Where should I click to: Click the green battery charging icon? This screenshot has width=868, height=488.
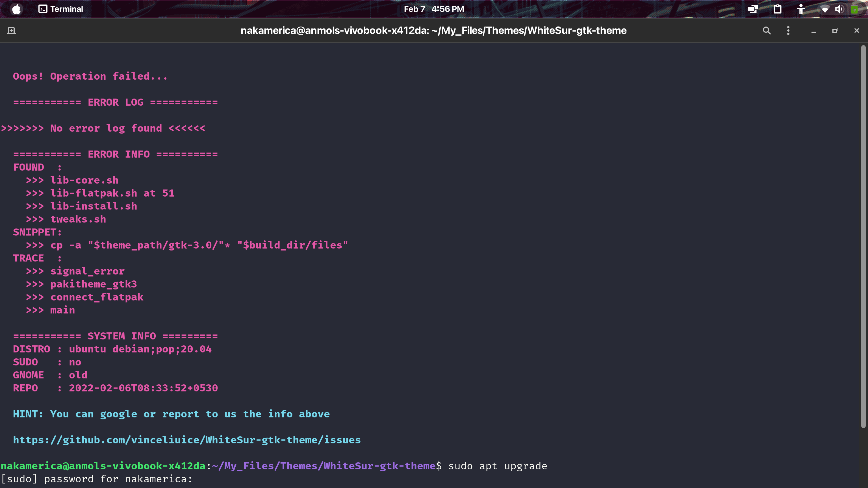click(854, 9)
